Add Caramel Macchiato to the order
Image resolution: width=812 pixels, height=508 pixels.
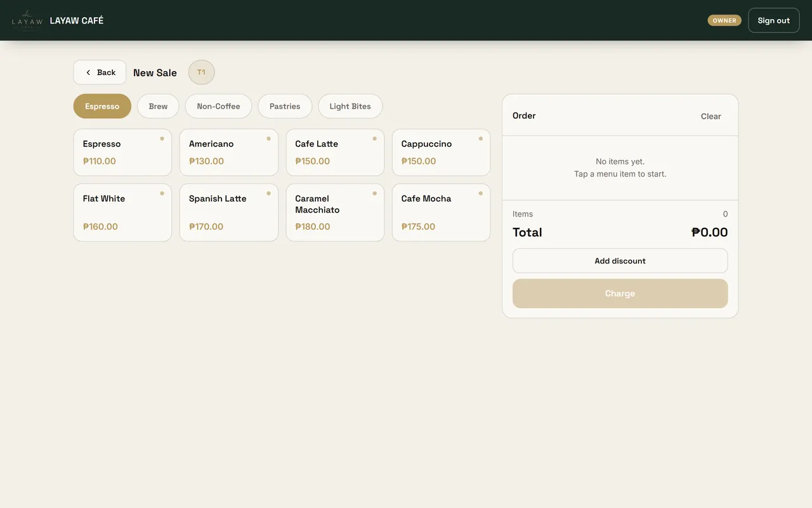pyautogui.click(x=335, y=213)
